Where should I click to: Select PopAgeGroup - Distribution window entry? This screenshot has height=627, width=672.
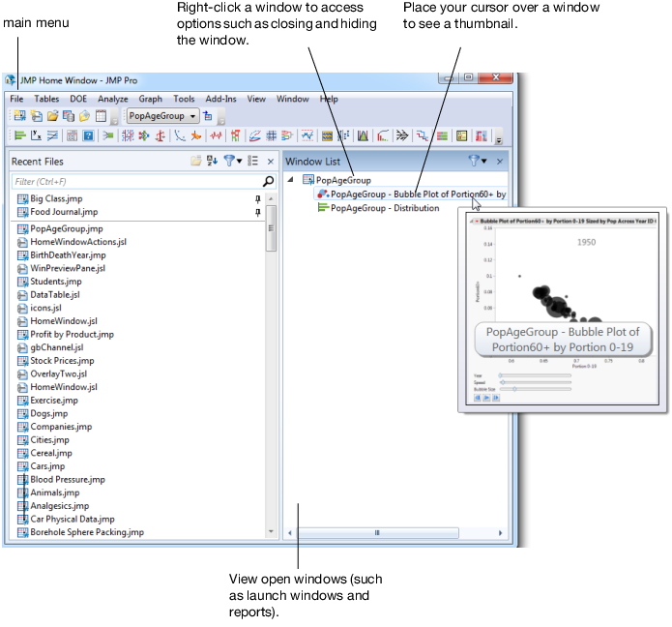click(378, 208)
